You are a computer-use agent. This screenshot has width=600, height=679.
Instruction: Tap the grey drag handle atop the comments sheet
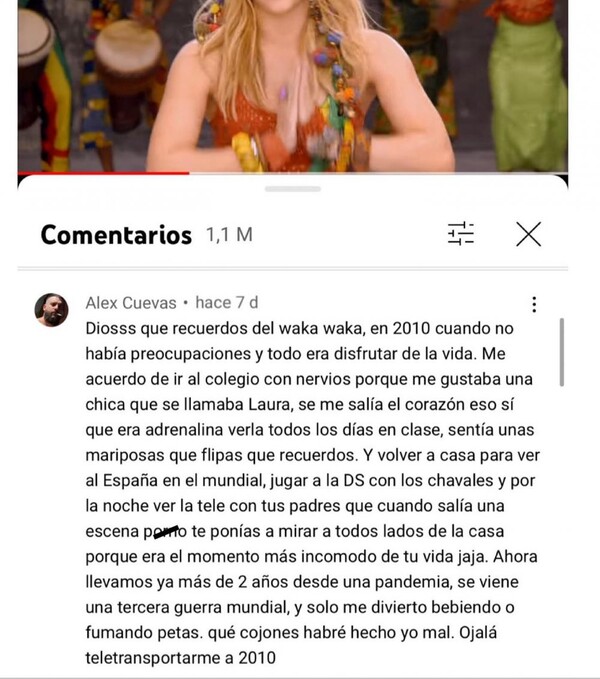293,189
